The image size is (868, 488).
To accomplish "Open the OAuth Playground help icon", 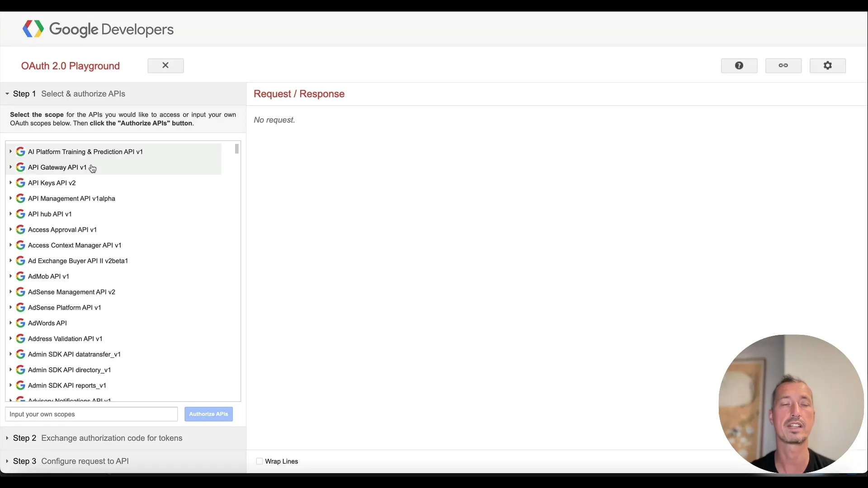I will pos(739,66).
